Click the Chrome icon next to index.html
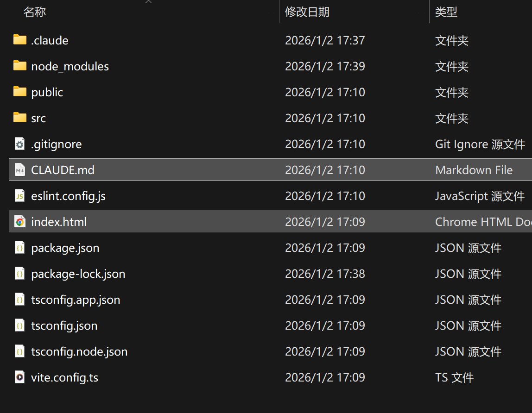Viewport: 532px width, 413px height. [x=19, y=222]
